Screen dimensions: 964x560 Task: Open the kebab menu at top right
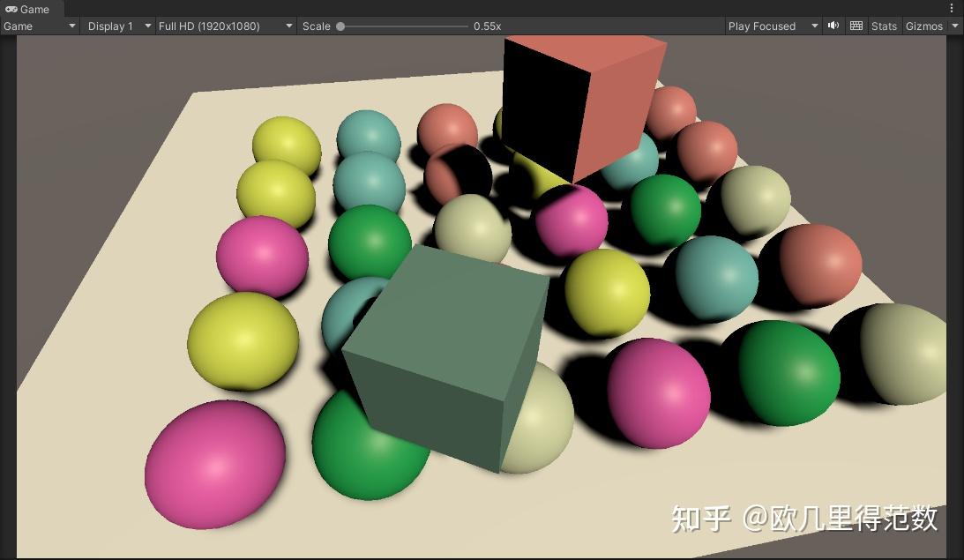click(950, 9)
